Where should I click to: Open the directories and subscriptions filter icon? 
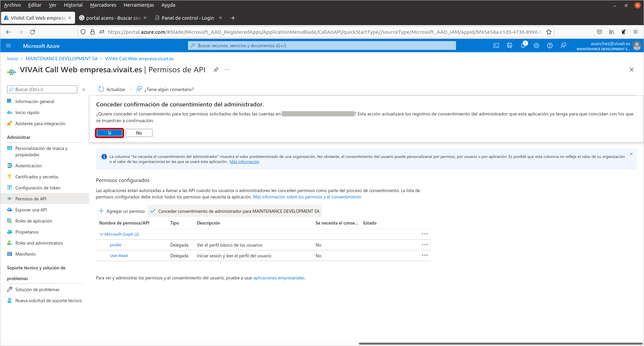click(510, 46)
